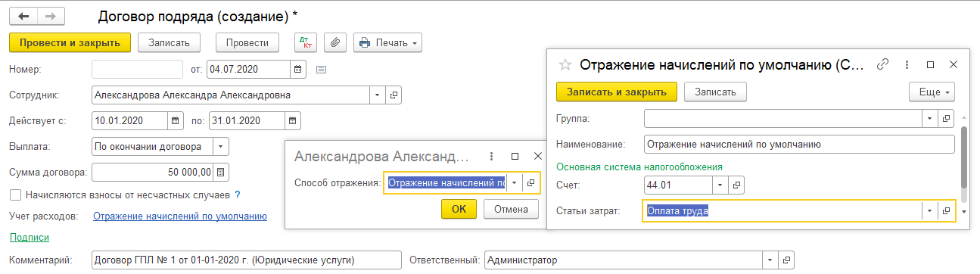Open the Сотрудник field's open-form icon
The height and width of the screenshot is (274, 980).
(394, 95)
